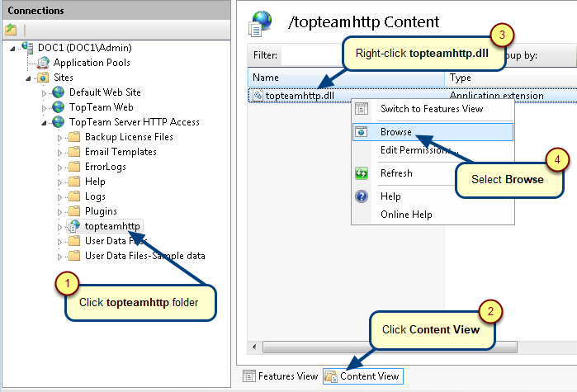Screen dimensions: 577x392
Task: Collapse the Sites node
Action: click(28, 78)
